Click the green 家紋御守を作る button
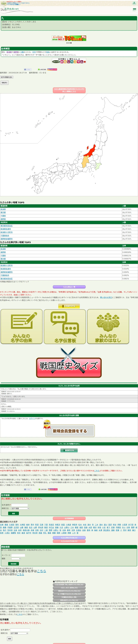This screenshot has height=644, width=138. [x=69, y=450]
